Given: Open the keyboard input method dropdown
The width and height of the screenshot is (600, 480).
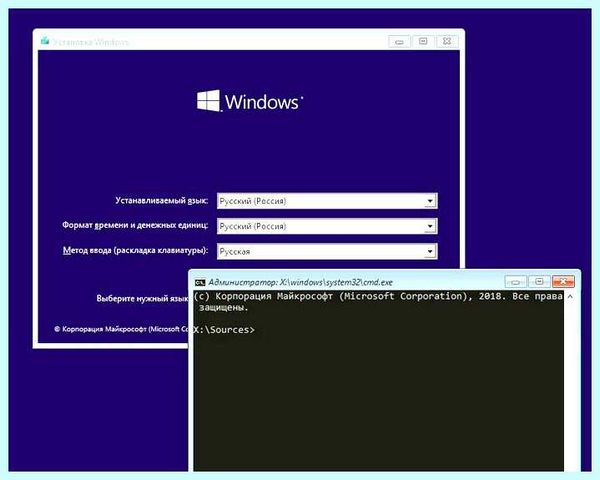Looking at the screenshot, I should 327,251.
